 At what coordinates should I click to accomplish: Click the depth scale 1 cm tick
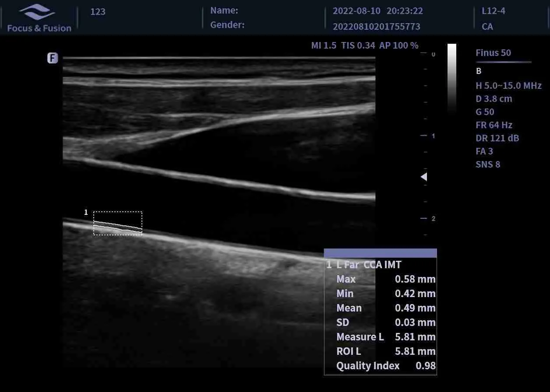coord(424,136)
